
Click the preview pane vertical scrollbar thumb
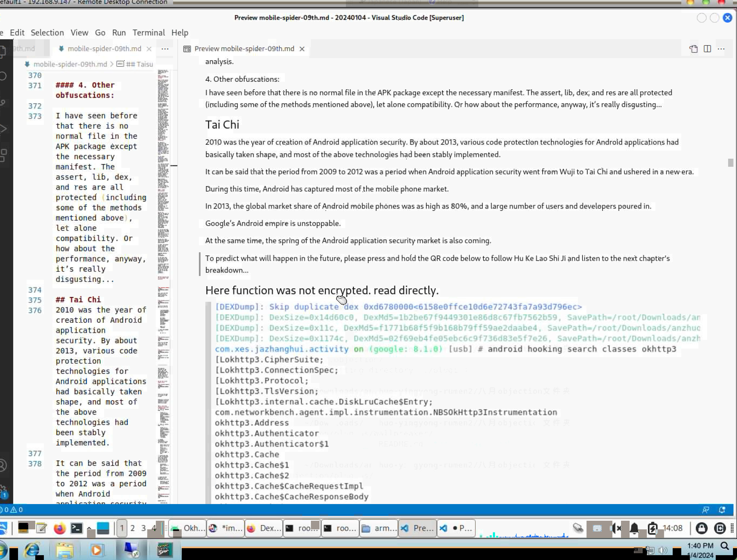[731, 163]
